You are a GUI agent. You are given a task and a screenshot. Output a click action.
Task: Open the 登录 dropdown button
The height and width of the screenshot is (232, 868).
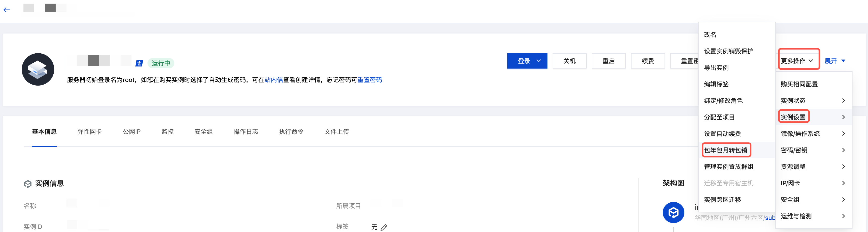tap(527, 61)
